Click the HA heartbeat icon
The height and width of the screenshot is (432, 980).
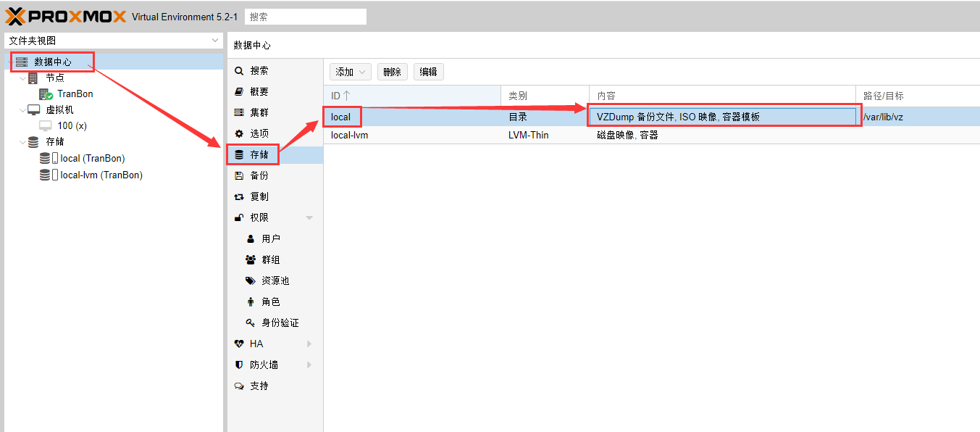click(239, 344)
